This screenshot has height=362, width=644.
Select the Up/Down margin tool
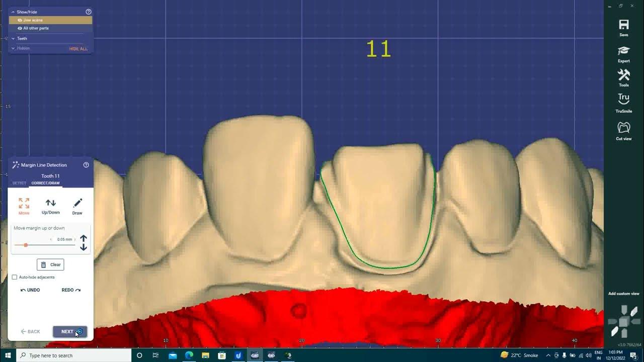pos(51,206)
